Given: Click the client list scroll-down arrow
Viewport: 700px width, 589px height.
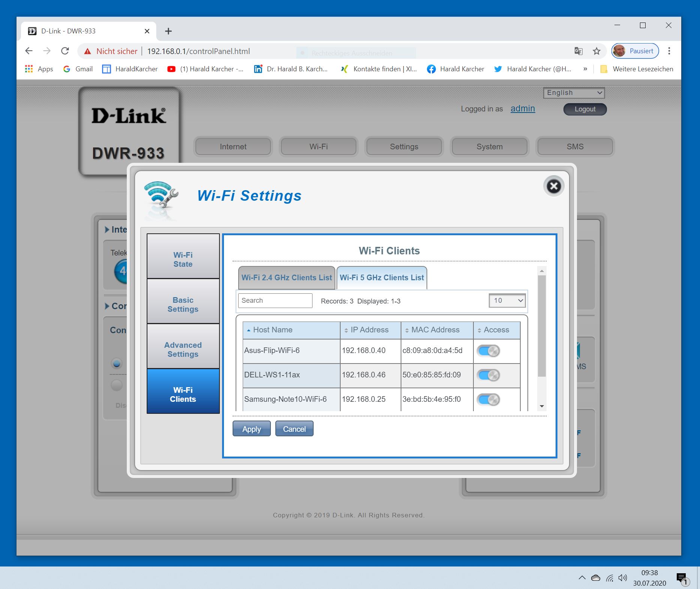Looking at the screenshot, I should 542,406.
